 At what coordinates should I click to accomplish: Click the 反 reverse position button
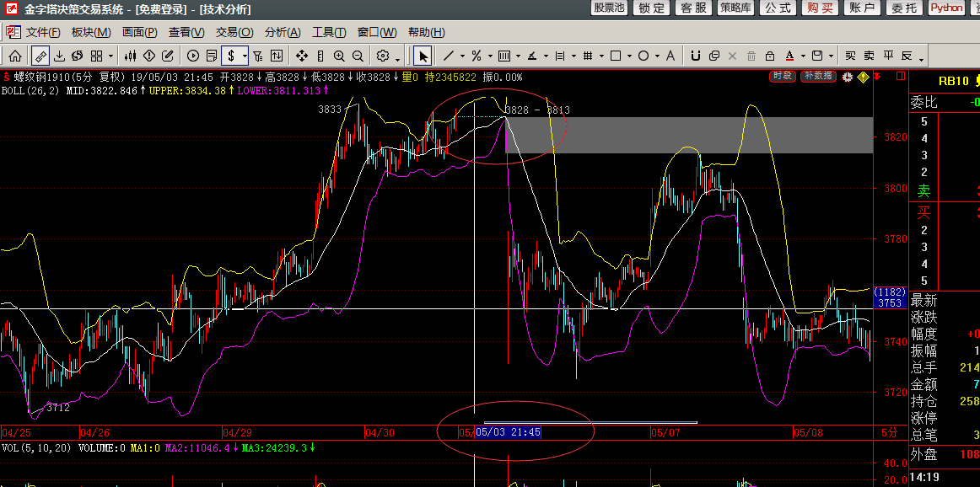tap(907, 56)
